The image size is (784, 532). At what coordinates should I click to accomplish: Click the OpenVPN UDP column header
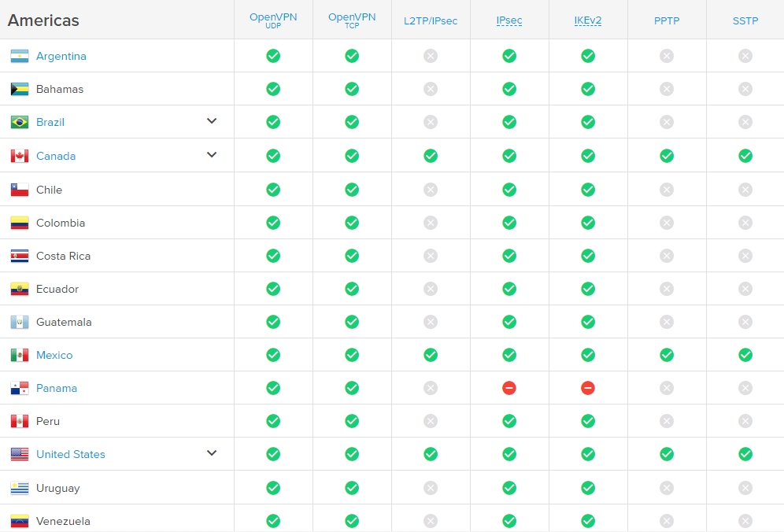point(273,20)
